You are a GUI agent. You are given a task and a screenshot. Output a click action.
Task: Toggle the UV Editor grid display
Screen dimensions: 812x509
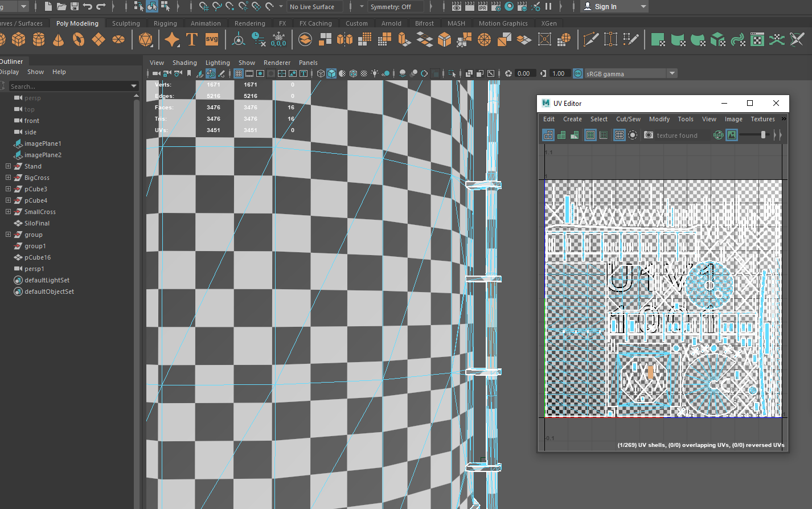tap(619, 135)
